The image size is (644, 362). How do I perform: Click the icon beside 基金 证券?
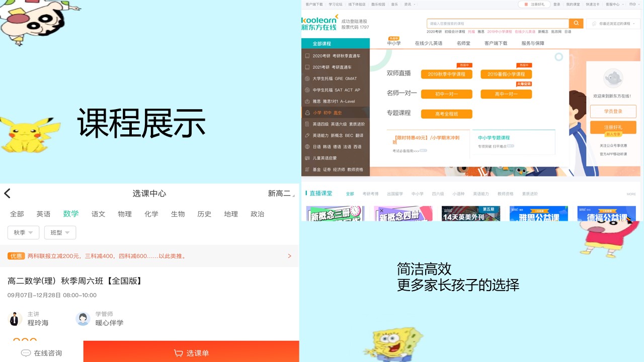pyautogui.click(x=307, y=169)
